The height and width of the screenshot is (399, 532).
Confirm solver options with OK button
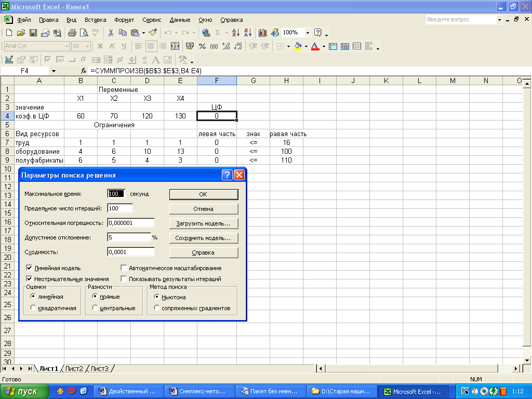pyautogui.click(x=204, y=194)
